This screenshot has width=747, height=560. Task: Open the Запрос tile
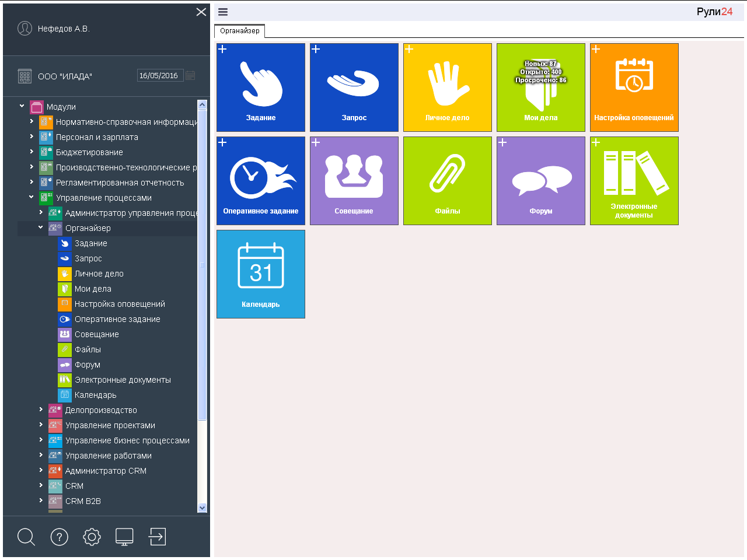(354, 87)
